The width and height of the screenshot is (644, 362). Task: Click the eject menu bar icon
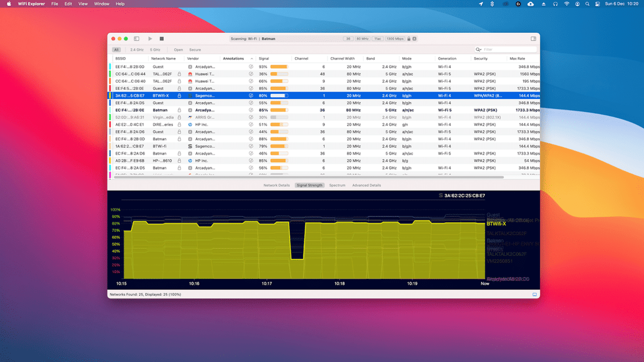coord(543,4)
